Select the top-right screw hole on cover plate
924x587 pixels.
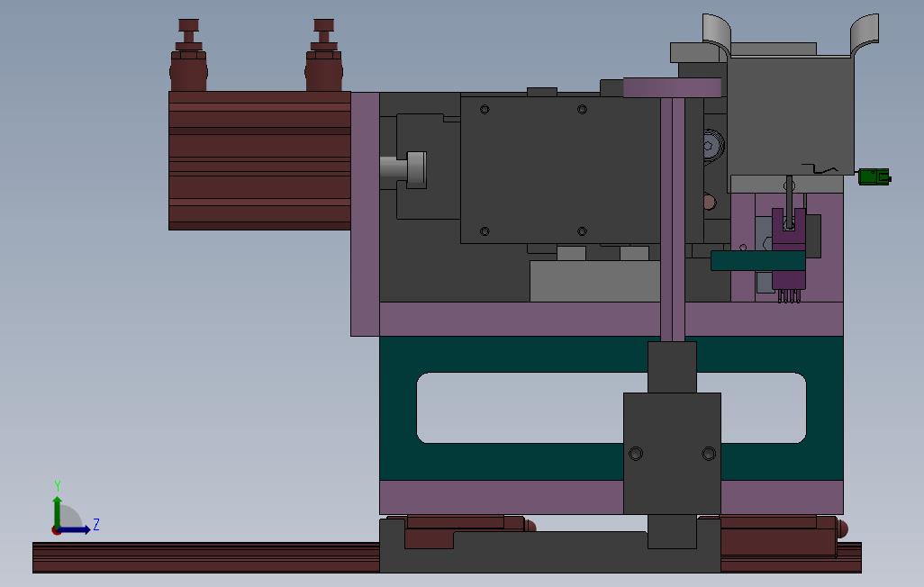pos(582,110)
